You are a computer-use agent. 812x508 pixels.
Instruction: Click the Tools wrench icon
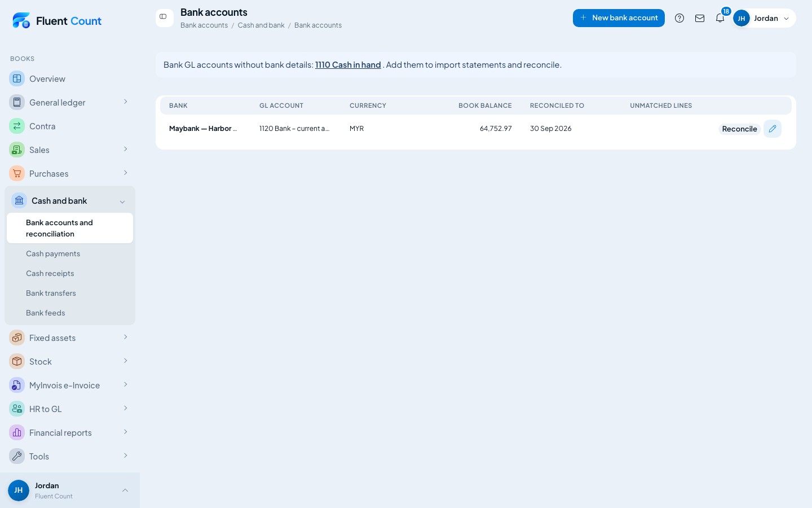coord(17,456)
